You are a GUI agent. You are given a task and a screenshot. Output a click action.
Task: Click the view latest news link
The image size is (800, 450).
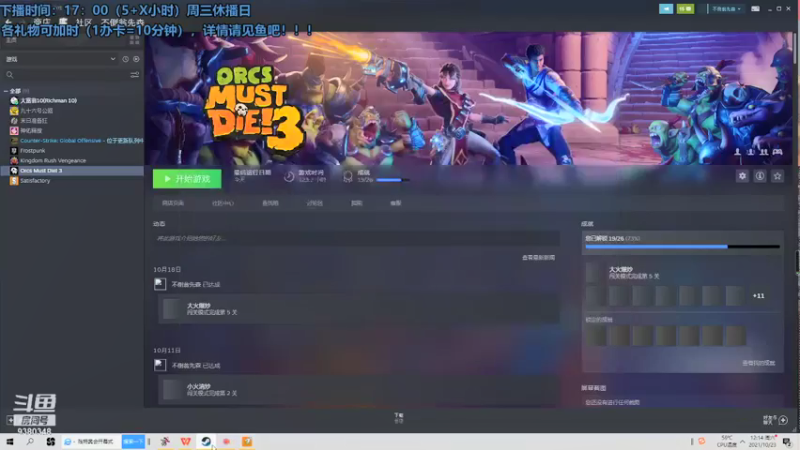[x=538, y=258]
